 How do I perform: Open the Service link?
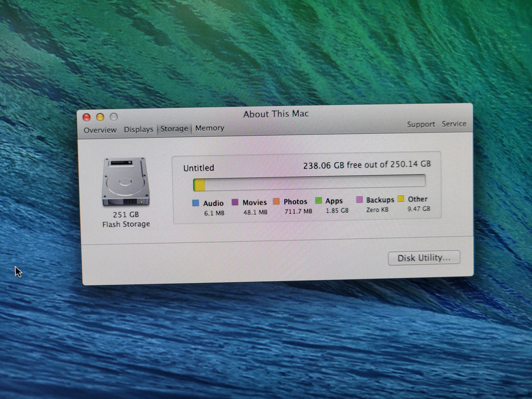(454, 124)
